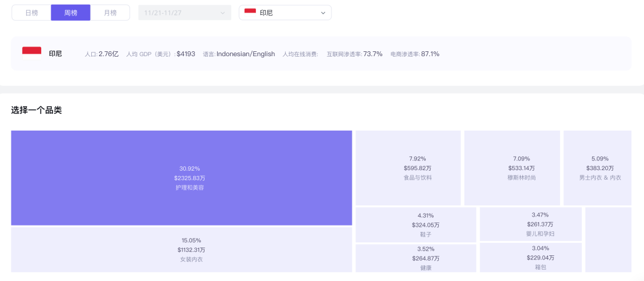644x281 pixels.
Task: Open the 印尼 country selector dropdown
Action: [285, 13]
